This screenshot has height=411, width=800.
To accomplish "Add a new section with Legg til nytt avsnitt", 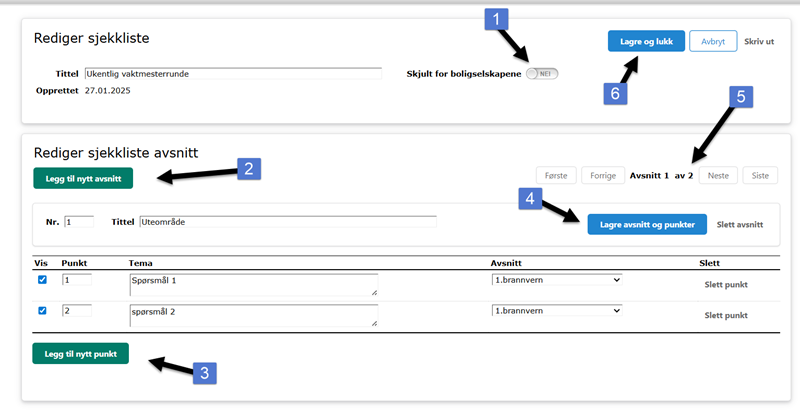I will coord(83,178).
